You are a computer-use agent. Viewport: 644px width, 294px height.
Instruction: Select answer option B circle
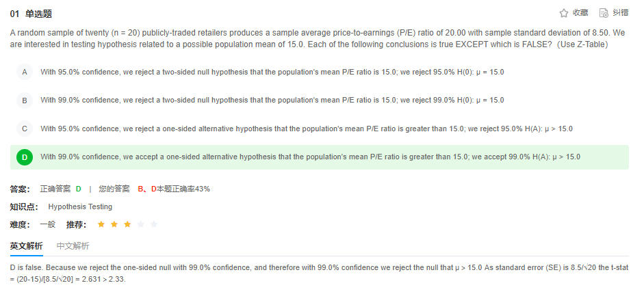coord(25,101)
